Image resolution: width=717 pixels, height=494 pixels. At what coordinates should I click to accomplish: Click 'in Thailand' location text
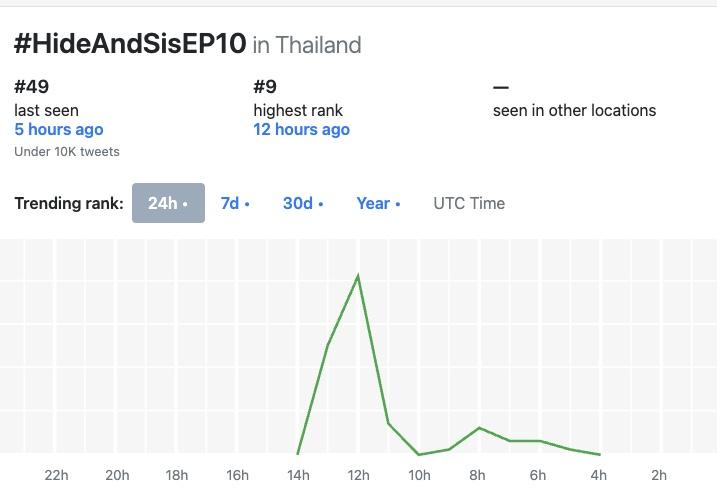pos(307,45)
